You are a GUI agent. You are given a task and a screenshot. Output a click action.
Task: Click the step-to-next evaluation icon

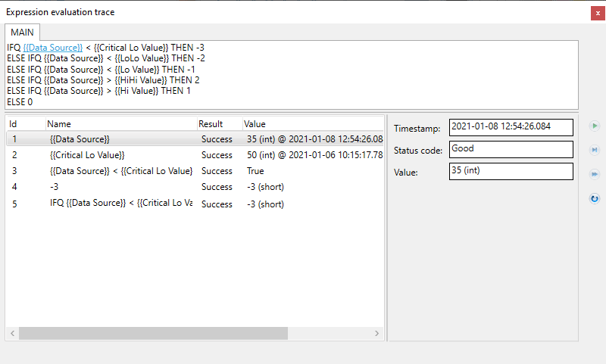pos(595,150)
